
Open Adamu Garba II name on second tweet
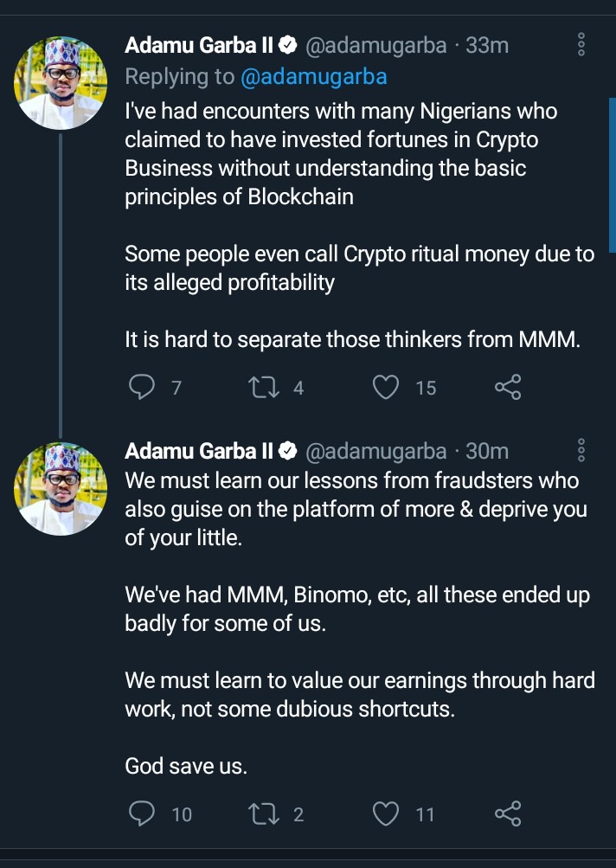[x=199, y=451]
